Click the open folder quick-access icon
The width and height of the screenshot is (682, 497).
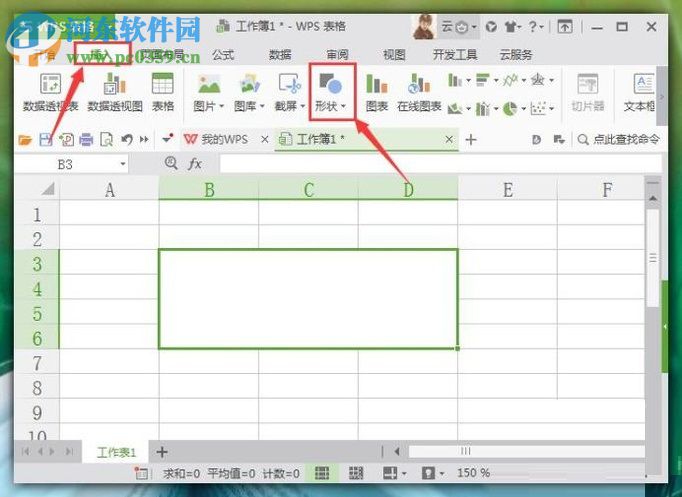tap(25, 140)
